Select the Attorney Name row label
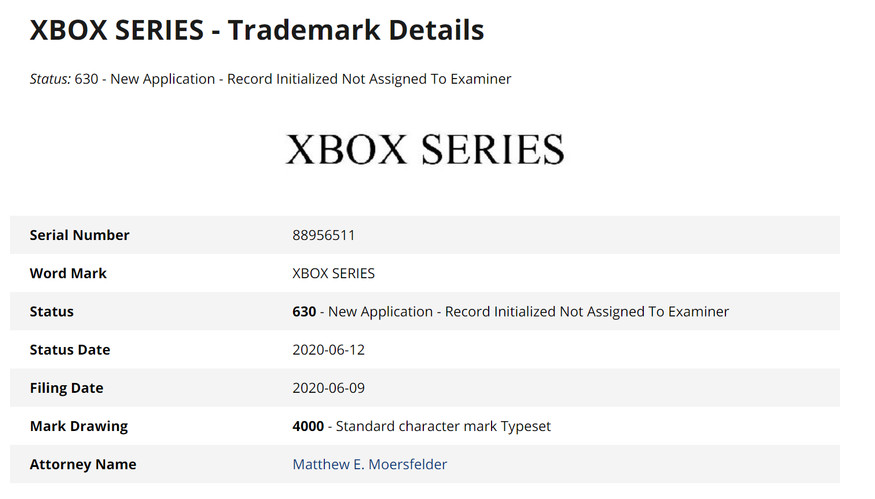 83,464
